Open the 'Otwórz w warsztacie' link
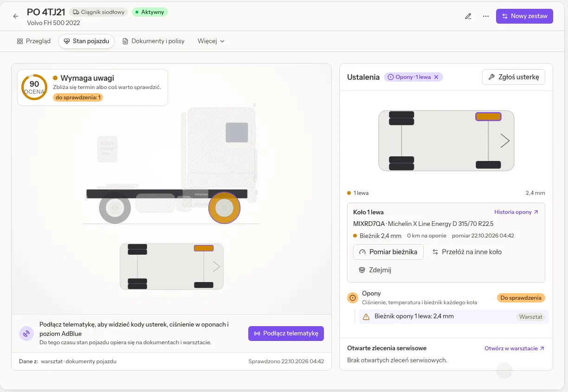 pos(515,348)
